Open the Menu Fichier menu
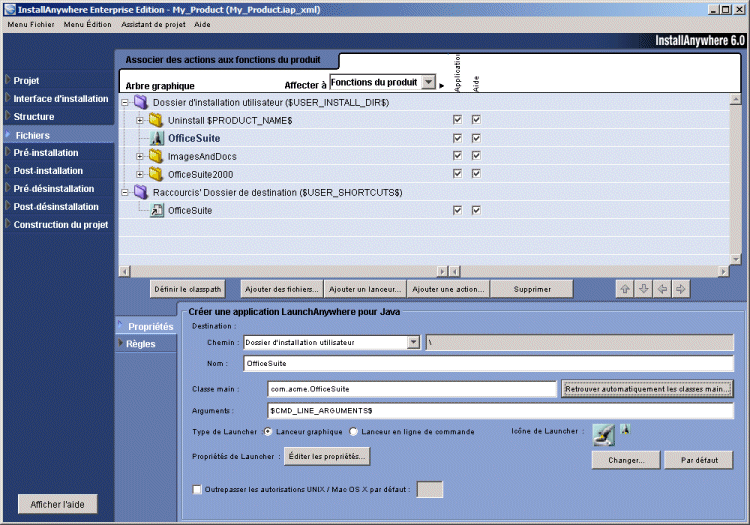The height and width of the screenshot is (525, 750). pyautogui.click(x=31, y=23)
